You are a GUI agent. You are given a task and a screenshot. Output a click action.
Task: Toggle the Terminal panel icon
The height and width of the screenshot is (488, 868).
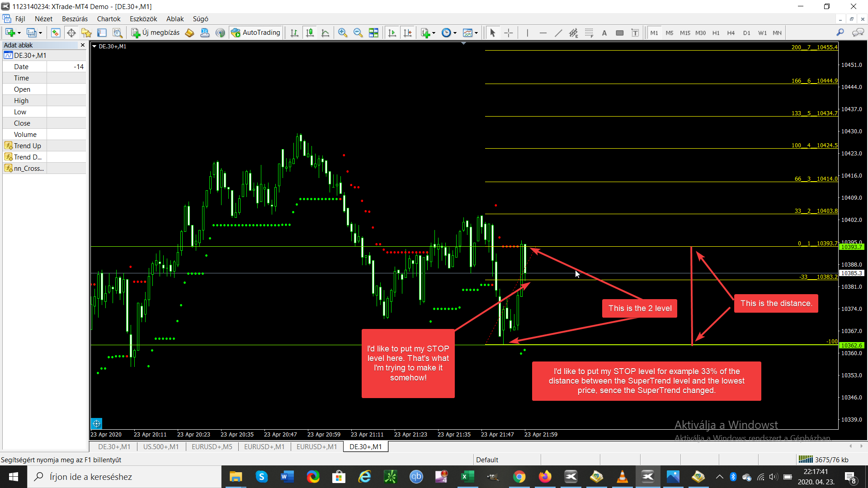point(102,33)
